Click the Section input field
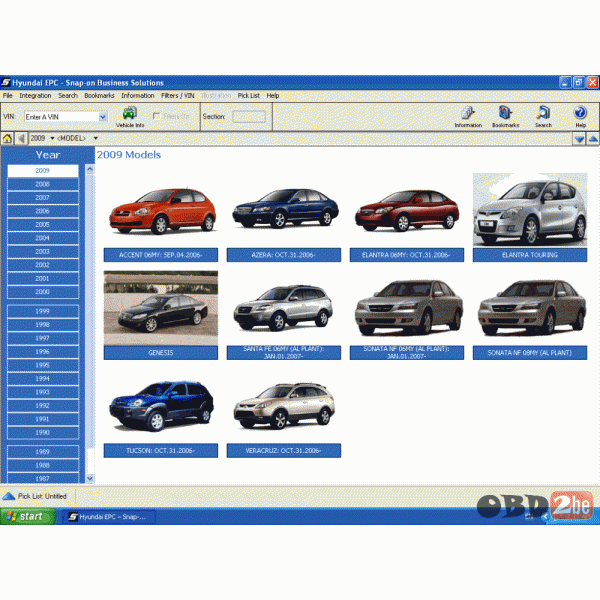 249,117
